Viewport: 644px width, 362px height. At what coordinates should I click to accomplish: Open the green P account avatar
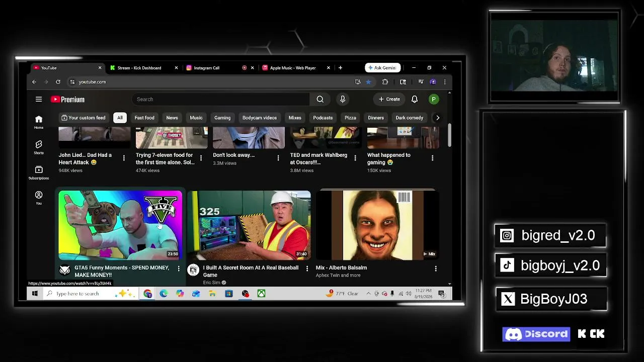[x=433, y=99]
